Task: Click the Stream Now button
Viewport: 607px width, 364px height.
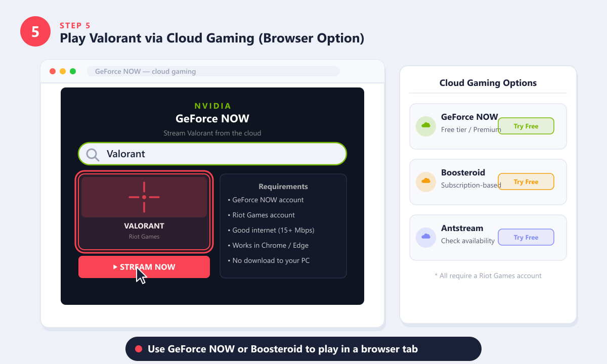Action: (144, 267)
